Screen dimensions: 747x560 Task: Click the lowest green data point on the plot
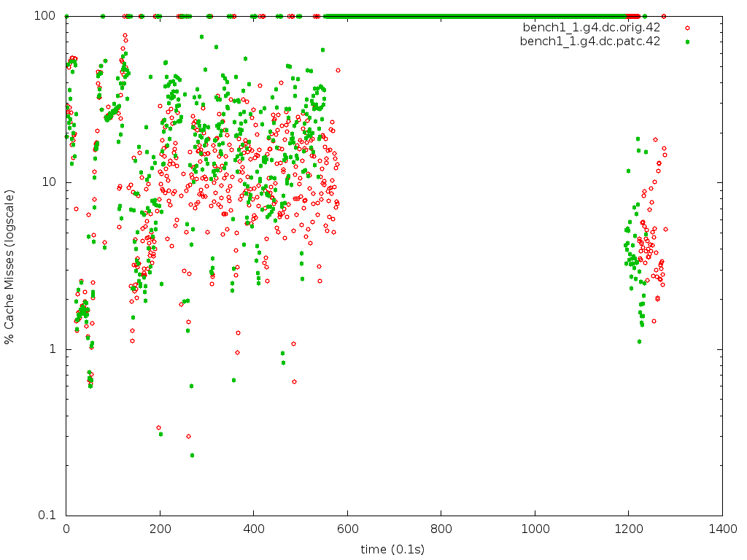tap(192, 455)
